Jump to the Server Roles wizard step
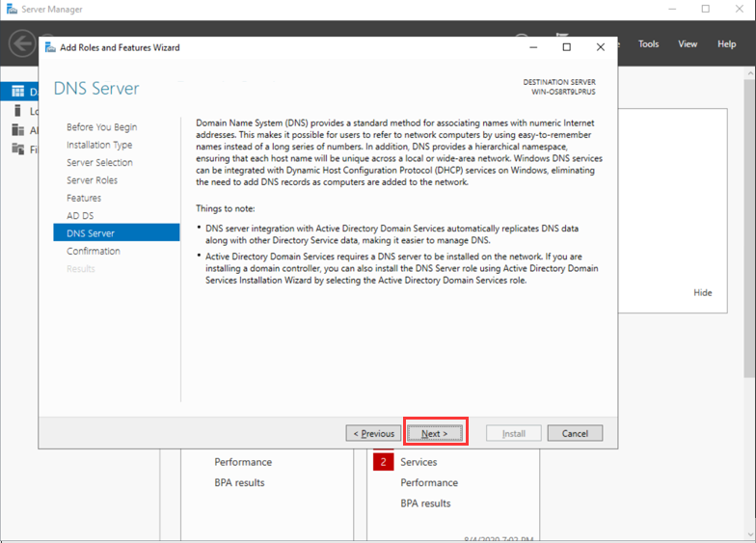 click(92, 180)
